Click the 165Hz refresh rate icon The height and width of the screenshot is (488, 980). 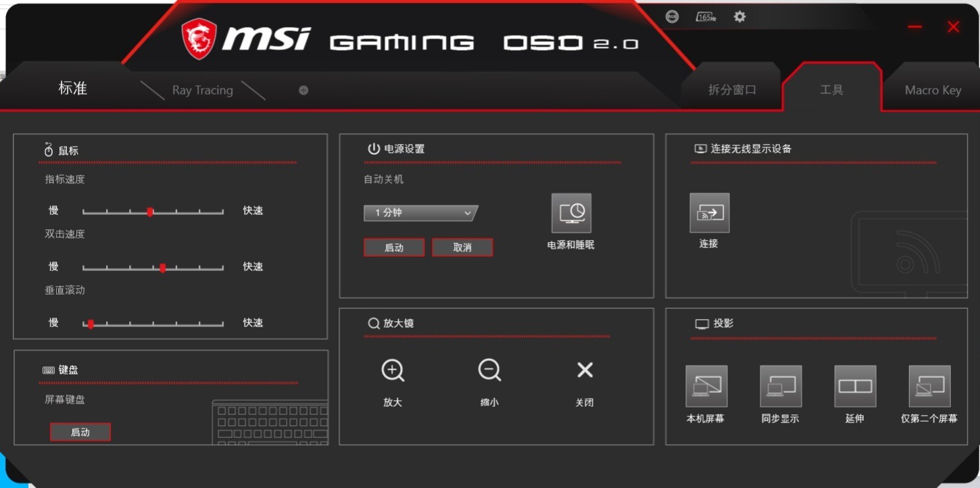click(706, 17)
